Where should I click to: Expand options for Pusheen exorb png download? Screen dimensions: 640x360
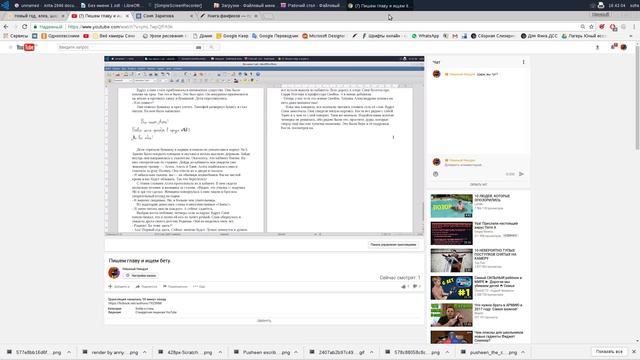(x=296, y=352)
